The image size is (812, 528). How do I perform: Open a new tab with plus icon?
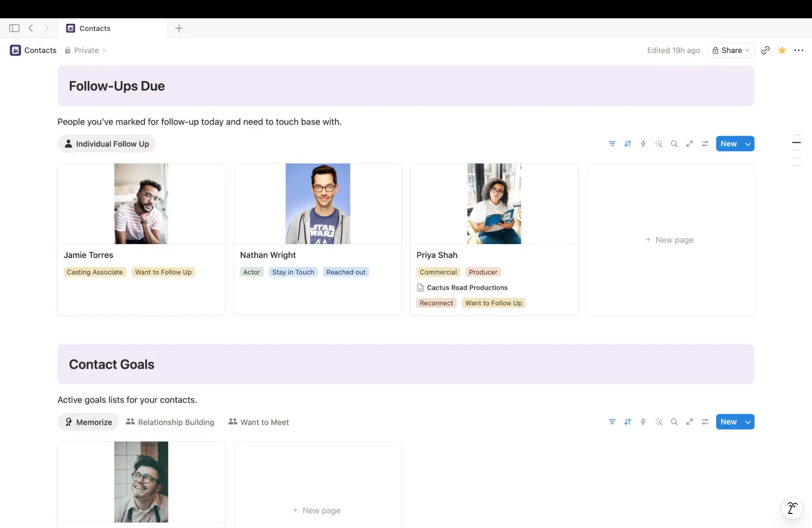pos(179,28)
